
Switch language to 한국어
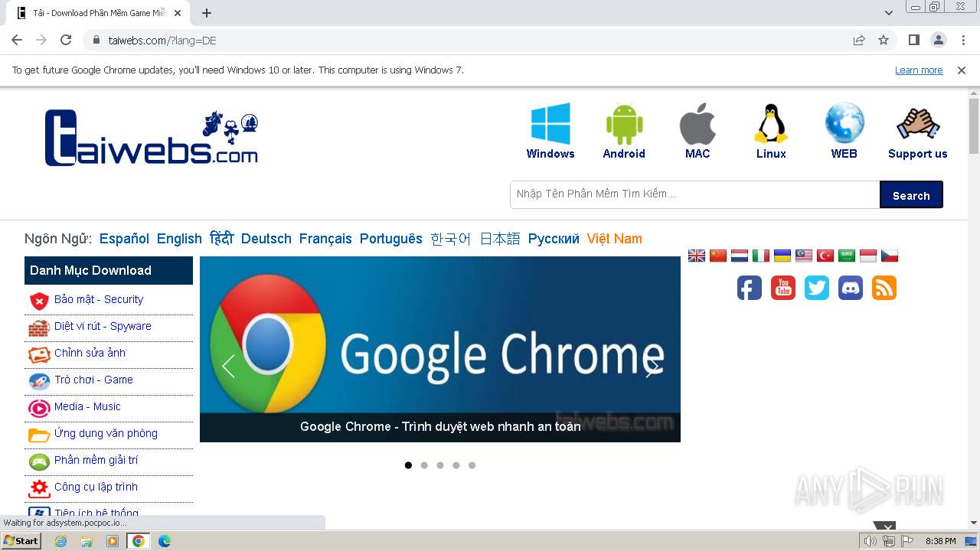451,239
